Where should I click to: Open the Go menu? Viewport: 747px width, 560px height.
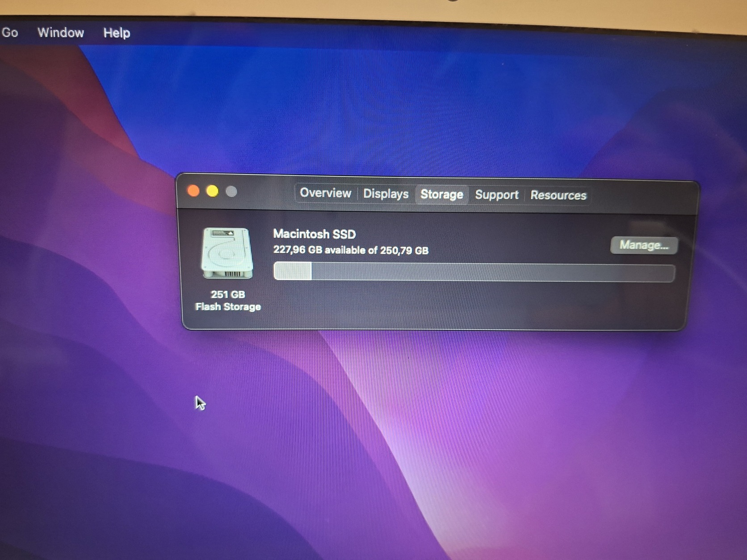pyautogui.click(x=10, y=33)
